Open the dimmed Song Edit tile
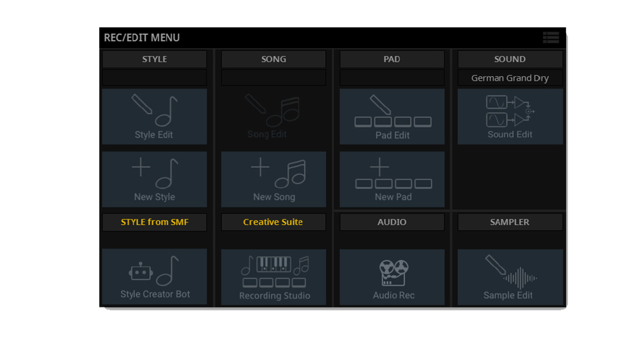 [273, 116]
